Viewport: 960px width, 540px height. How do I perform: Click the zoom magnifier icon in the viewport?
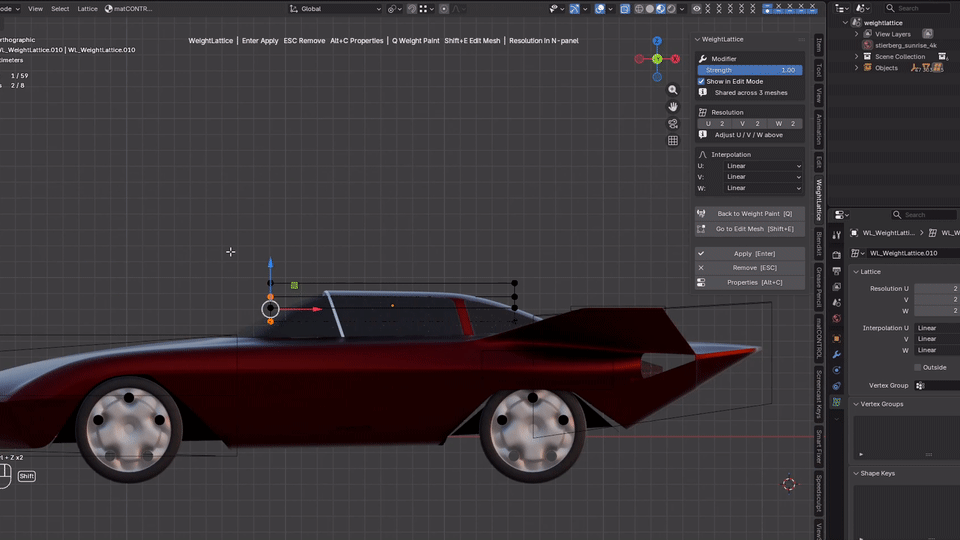point(673,90)
